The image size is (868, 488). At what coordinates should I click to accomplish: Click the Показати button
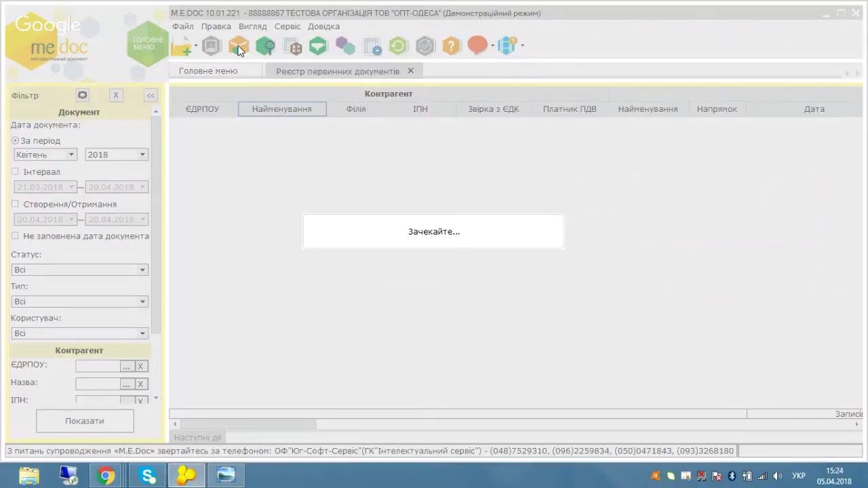point(85,421)
